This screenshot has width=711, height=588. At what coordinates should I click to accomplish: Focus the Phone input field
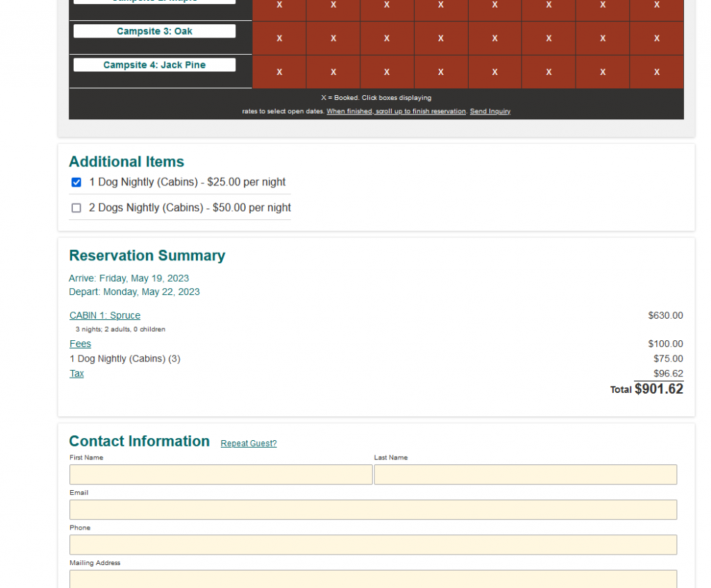(x=373, y=544)
